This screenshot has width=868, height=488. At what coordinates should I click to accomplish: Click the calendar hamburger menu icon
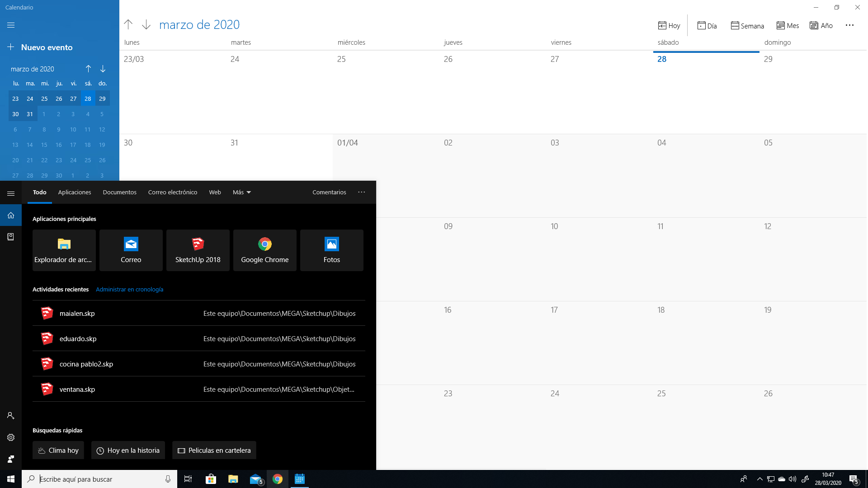tap(11, 25)
